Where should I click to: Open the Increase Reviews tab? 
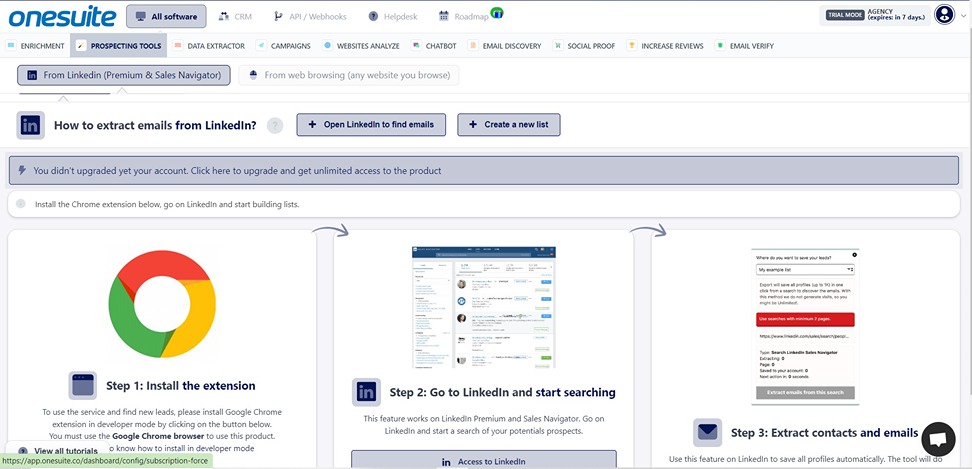point(665,46)
